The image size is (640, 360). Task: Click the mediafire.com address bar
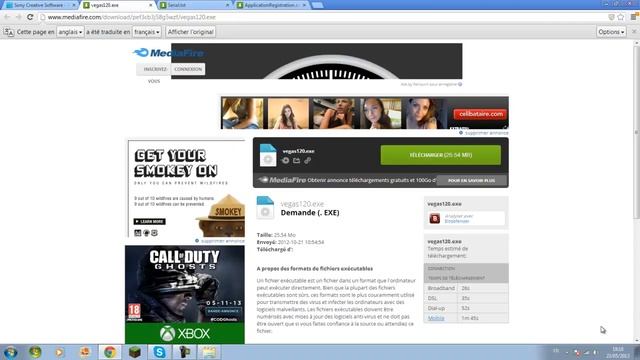(322, 17)
